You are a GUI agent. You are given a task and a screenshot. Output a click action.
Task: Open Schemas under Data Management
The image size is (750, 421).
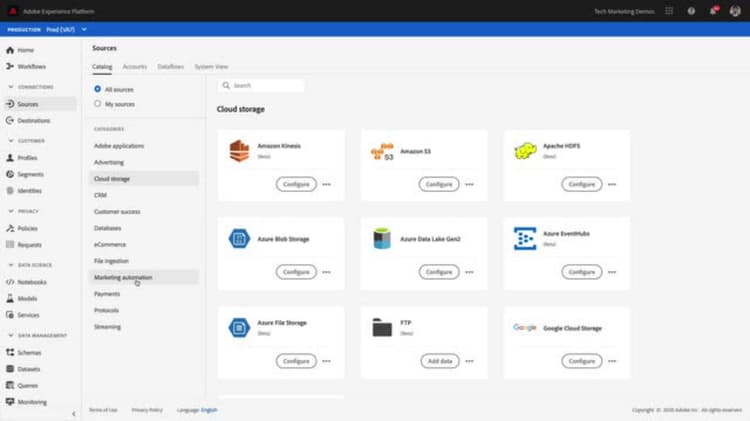pos(24,353)
